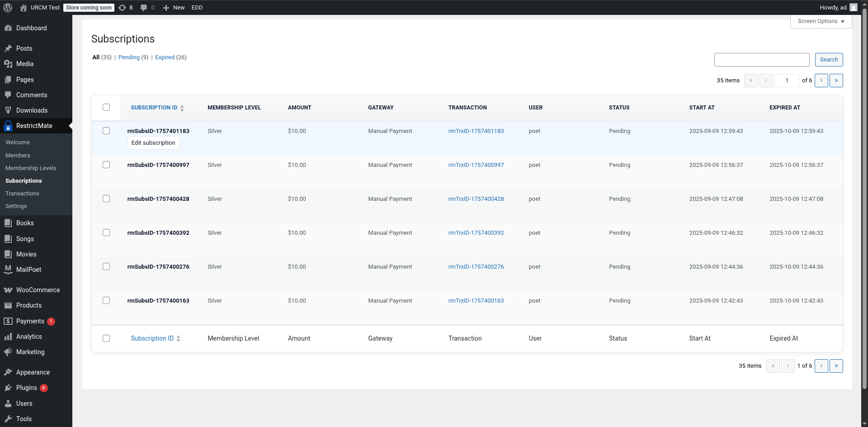Sort by Subscription ID header column
The height and width of the screenshot is (427, 868).
click(x=157, y=108)
